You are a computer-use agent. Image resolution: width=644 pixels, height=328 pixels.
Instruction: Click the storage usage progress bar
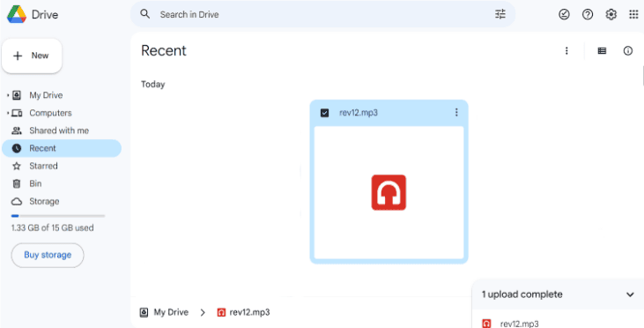(58, 216)
